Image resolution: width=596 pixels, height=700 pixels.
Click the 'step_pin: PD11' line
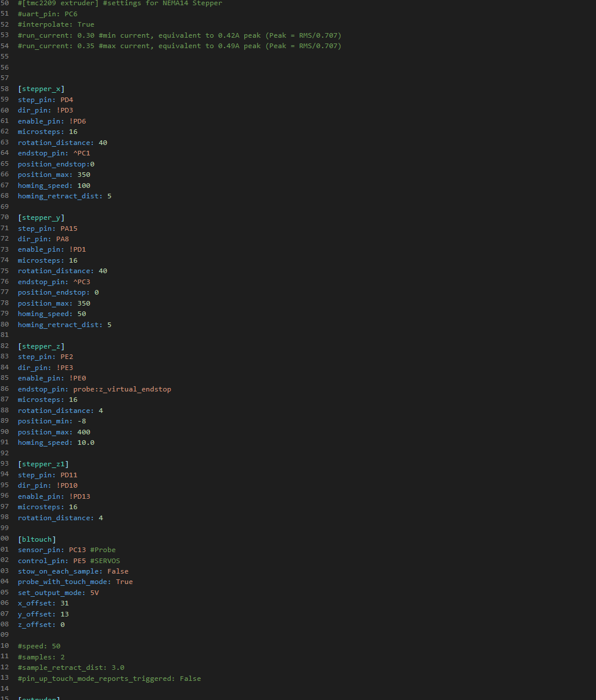pyautogui.click(x=48, y=475)
